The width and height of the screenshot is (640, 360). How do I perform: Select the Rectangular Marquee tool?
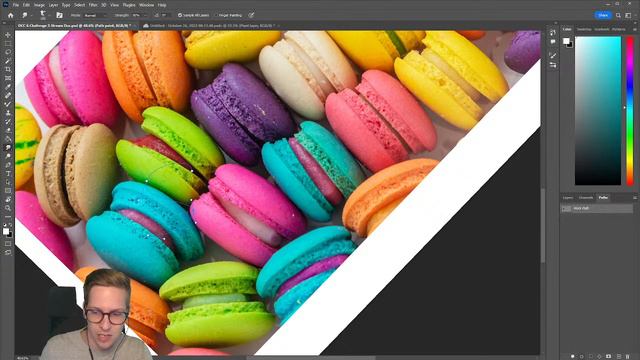[8, 43]
